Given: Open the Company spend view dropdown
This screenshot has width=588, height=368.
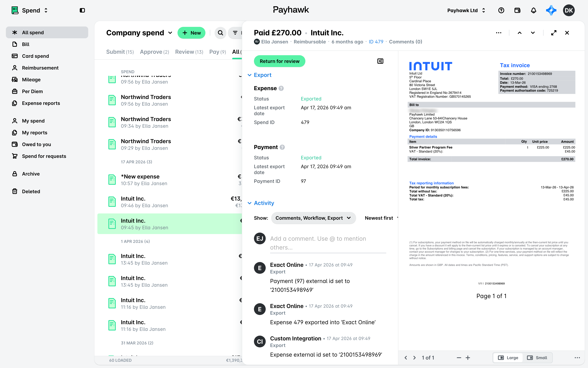Looking at the screenshot, I should [x=139, y=33].
